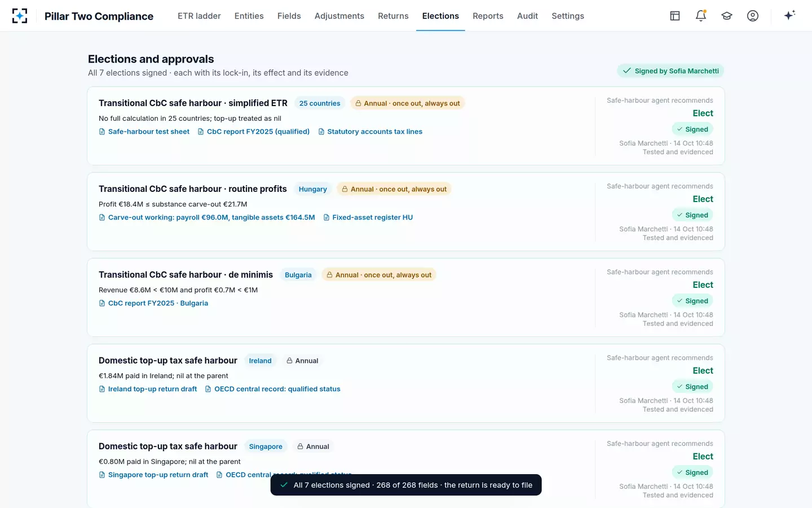
Task: Select 'Transitional CbC safe harbour · de minimis' title
Action: point(186,274)
